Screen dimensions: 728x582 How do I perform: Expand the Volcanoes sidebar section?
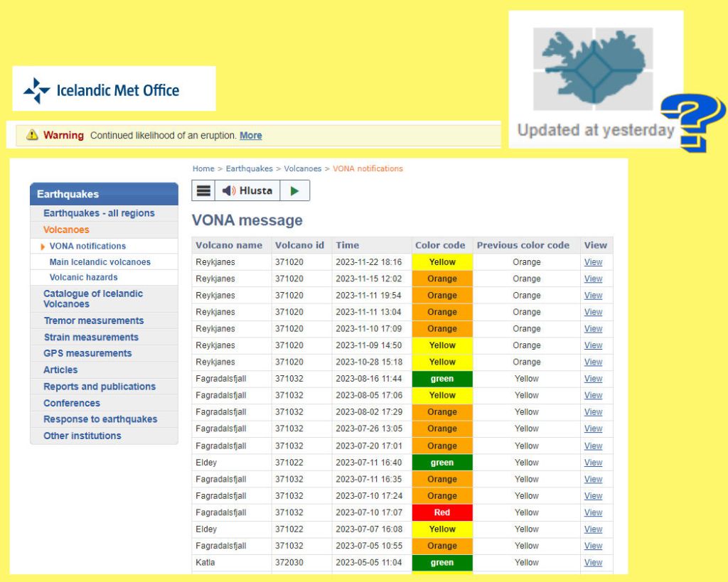point(66,230)
